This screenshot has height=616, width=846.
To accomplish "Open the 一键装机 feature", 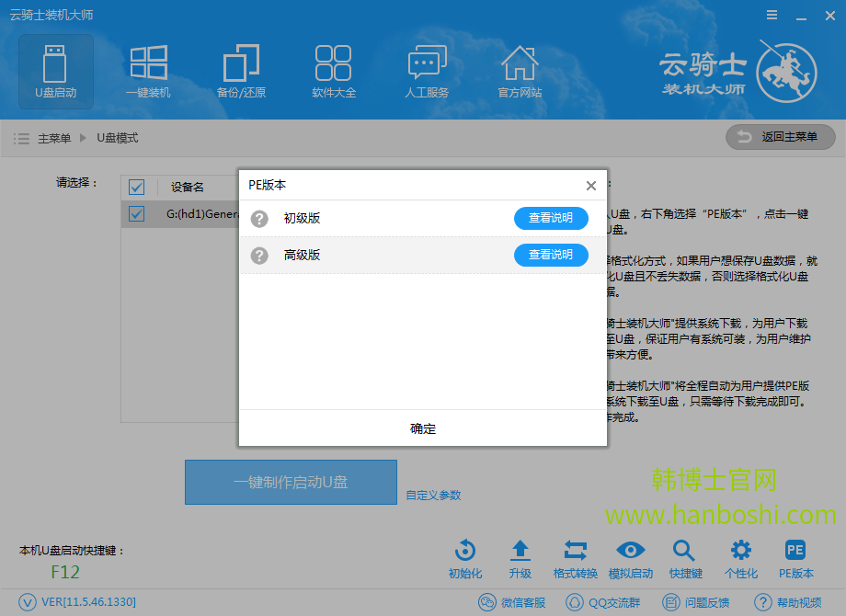I will (x=148, y=72).
